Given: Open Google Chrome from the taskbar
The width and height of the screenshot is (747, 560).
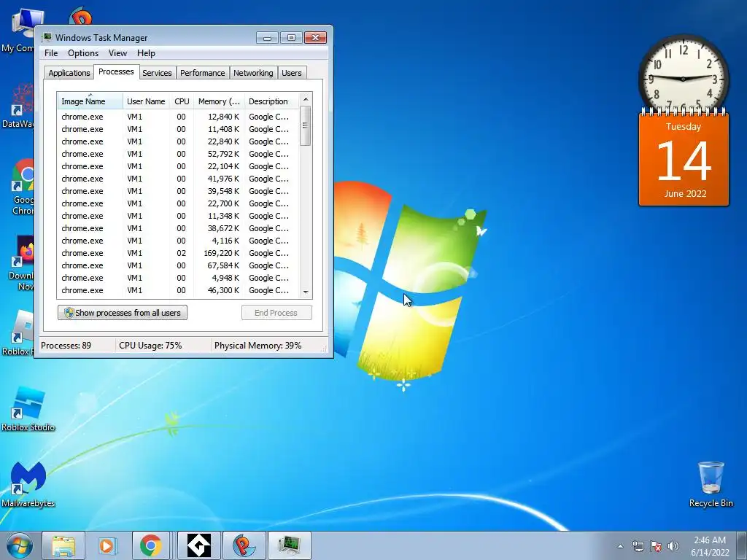Looking at the screenshot, I should pos(150,545).
